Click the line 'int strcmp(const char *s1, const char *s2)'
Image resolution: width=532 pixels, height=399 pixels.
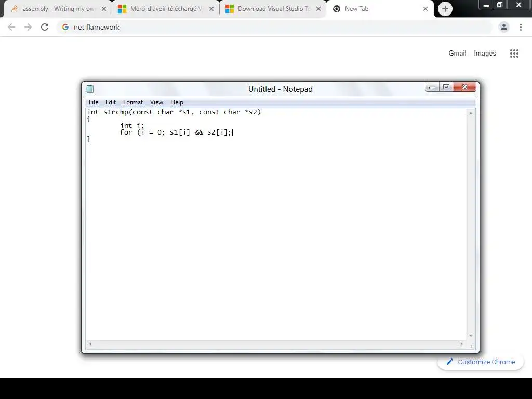[174, 112]
